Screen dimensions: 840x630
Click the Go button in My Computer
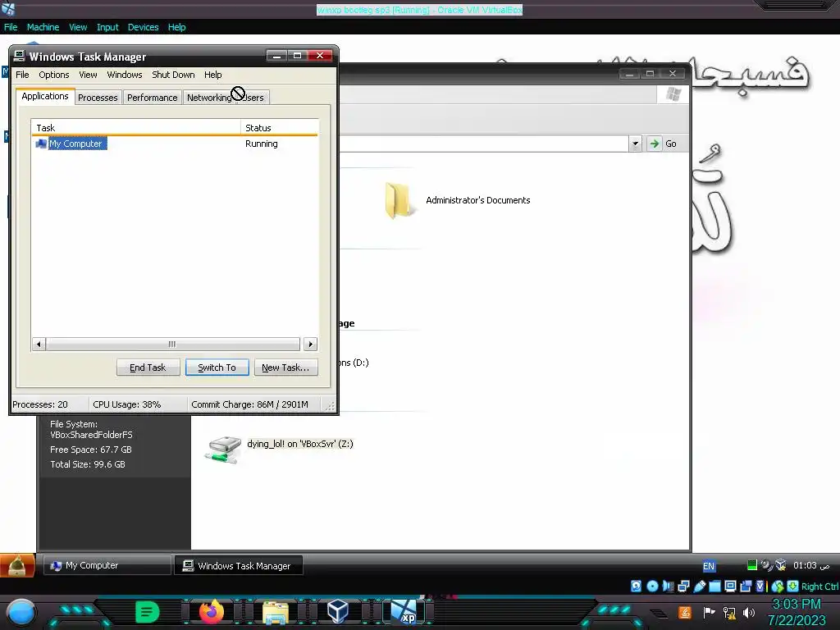click(663, 144)
